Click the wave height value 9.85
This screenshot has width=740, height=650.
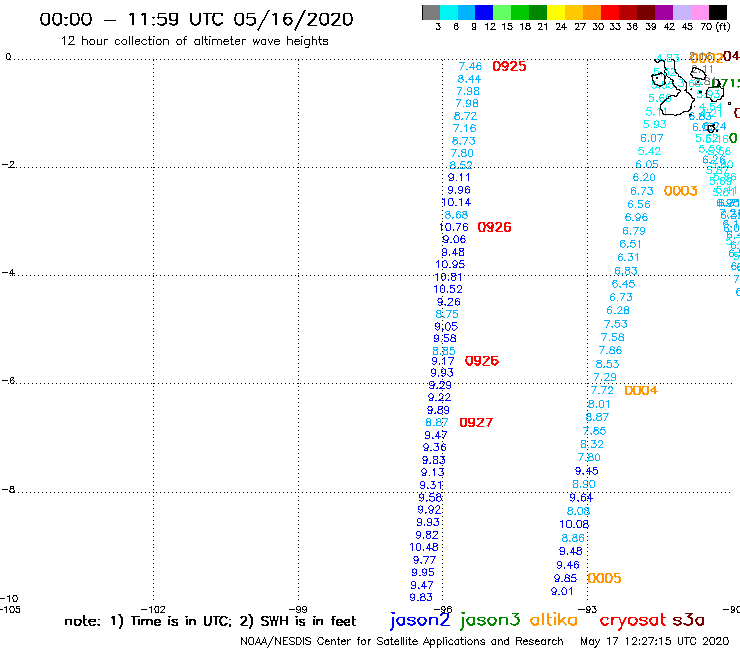pos(565,579)
